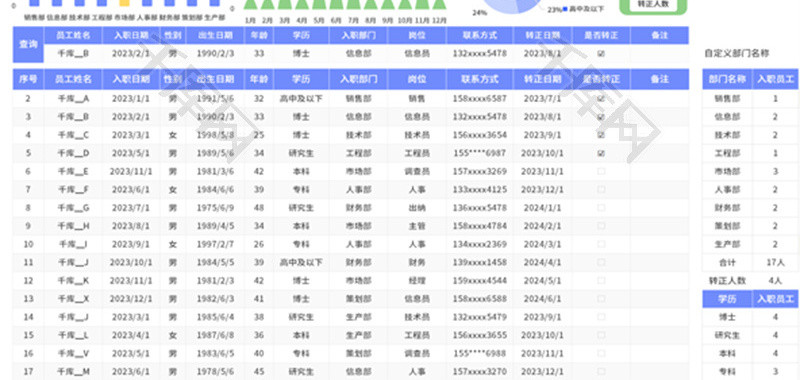Select phone number 159xxxx4544

pos(480,281)
